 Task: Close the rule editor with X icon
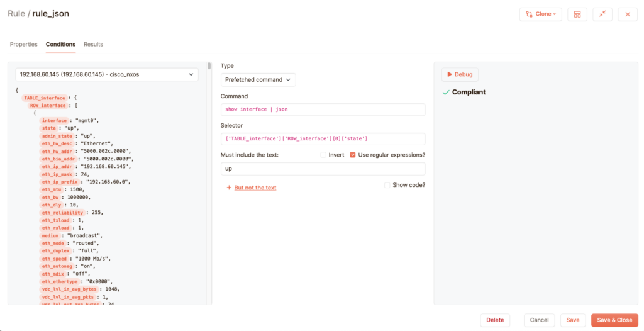(x=628, y=14)
